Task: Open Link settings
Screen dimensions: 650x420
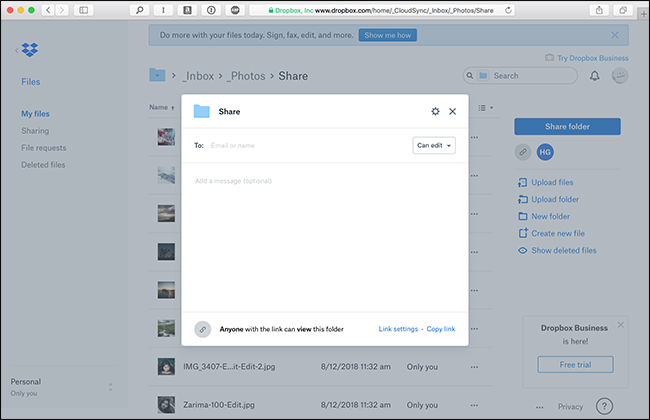Action: click(398, 329)
